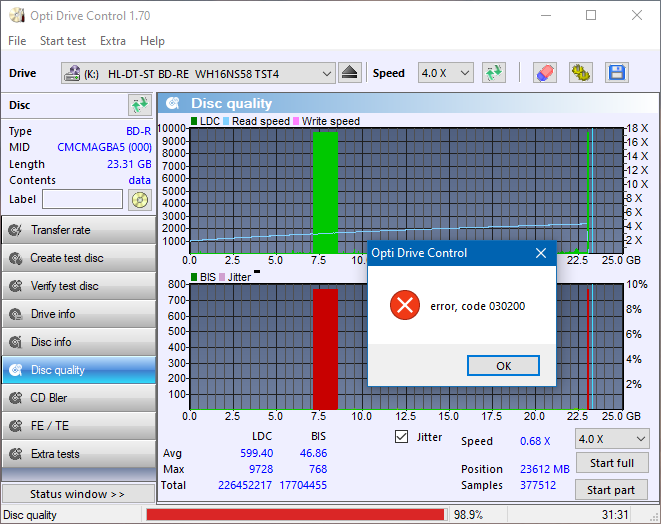Open the drive selection dropdown

(198, 73)
